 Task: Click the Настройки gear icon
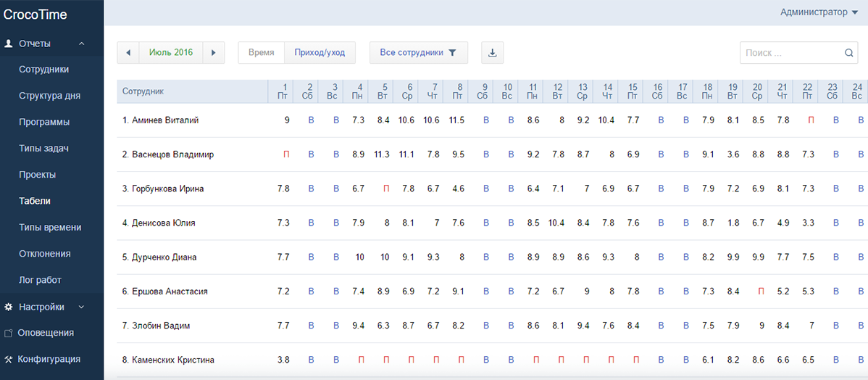click(8, 307)
